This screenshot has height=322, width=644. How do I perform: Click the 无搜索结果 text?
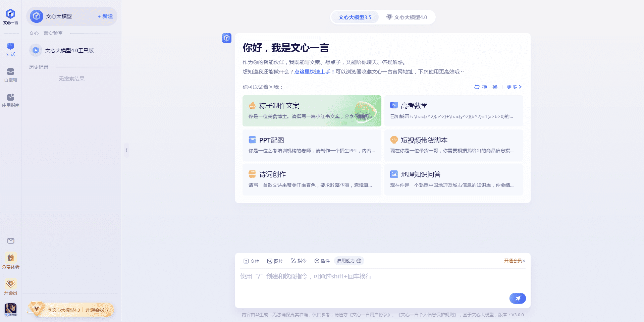pyautogui.click(x=71, y=78)
